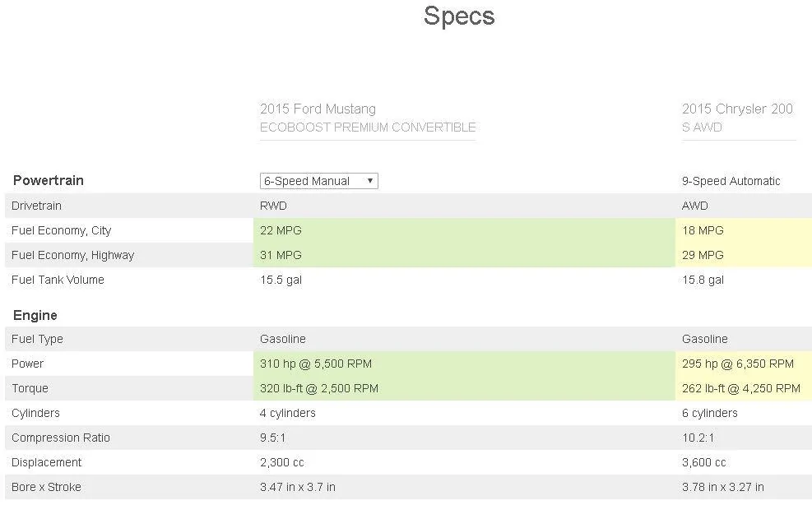Click the Compression Ratio row label

coord(61,438)
